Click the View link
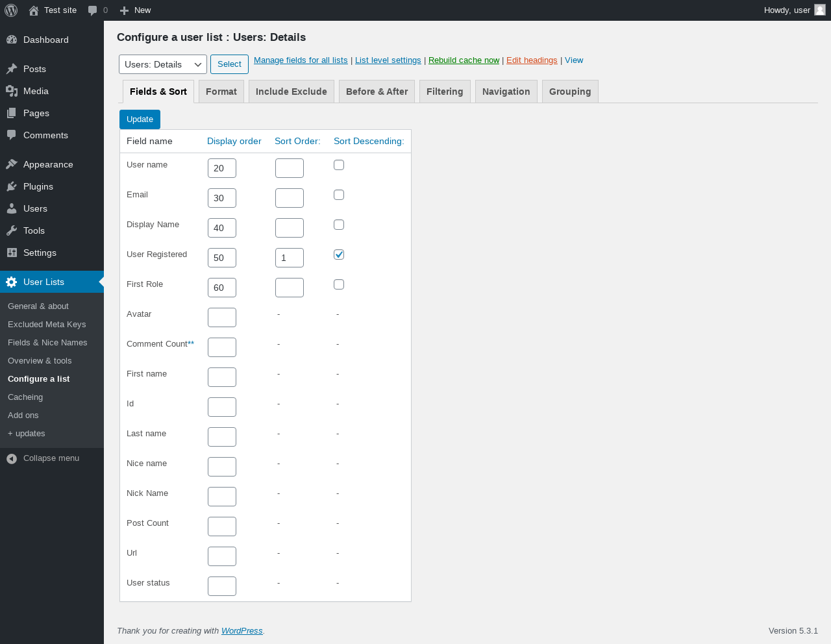The height and width of the screenshot is (644, 831). tap(574, 60)
